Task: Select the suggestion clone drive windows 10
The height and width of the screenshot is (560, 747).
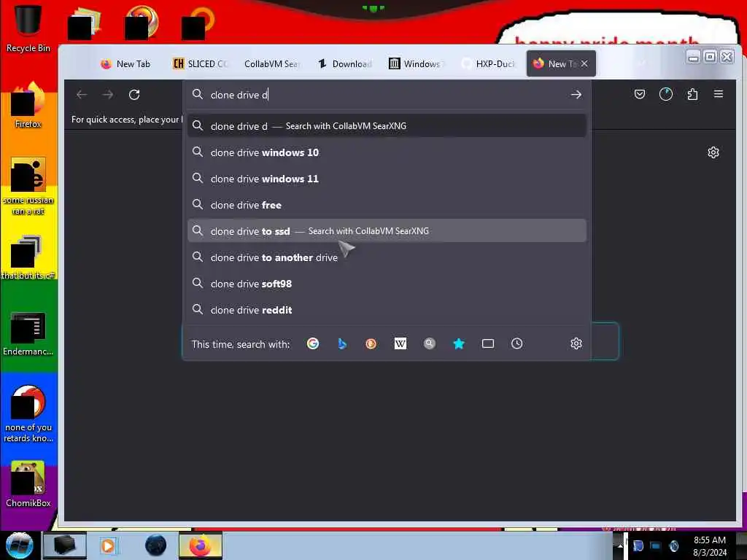Action: coord(387,152)
